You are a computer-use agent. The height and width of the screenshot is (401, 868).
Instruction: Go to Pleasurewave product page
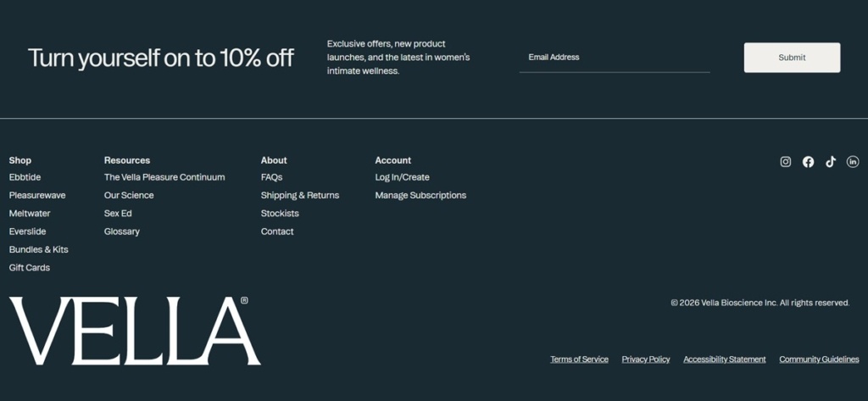point(37,196)
